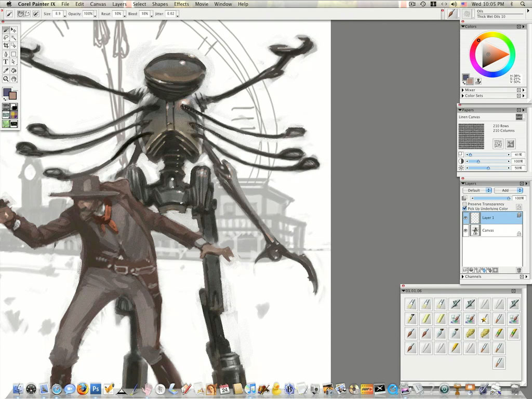Click the Invert Paper button in Papers
532x399 pixels.
[510, 144]
